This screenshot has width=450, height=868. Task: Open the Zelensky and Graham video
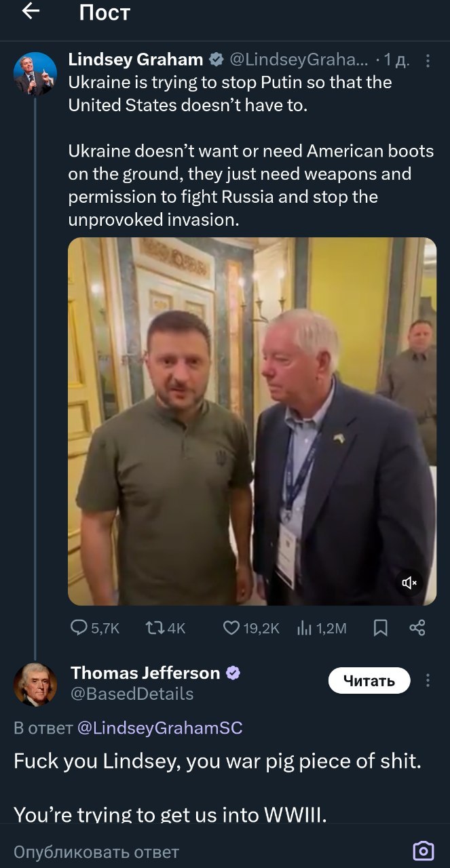coord(252,420)
